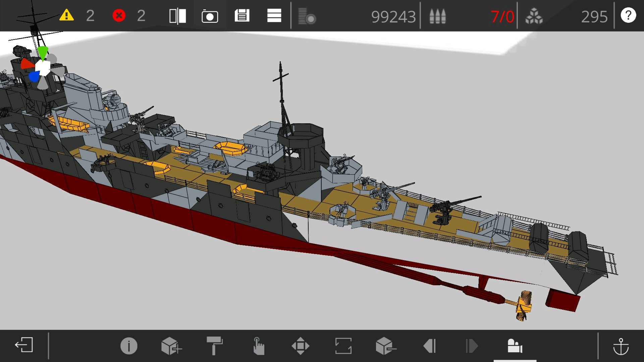
Task: Select the pointing hand select tool
Action: click(258, 346)
